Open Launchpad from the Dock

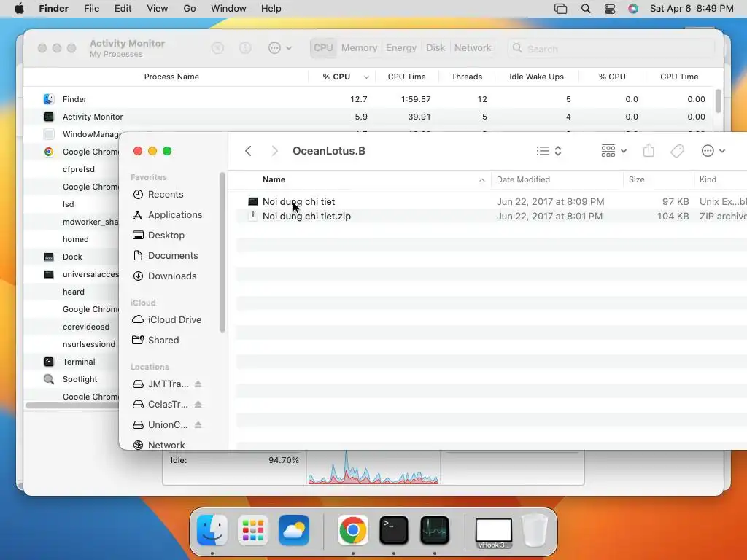pyautogui.click(x=253, y=531)
